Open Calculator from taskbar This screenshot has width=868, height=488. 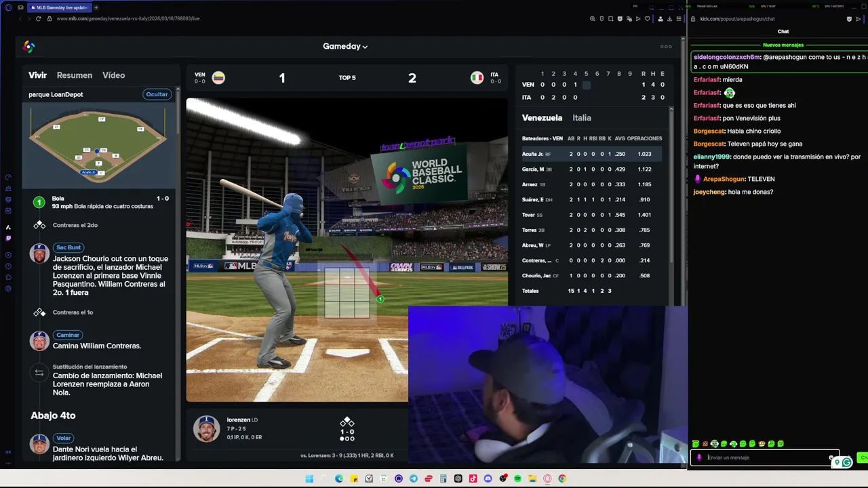click(x=443, y=479)
